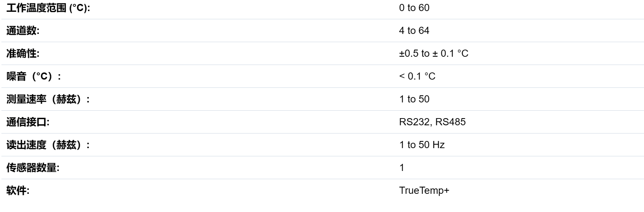This screenshot has height=212, width=644.
Task: Click the RS485 text
Action: [451, 122]
